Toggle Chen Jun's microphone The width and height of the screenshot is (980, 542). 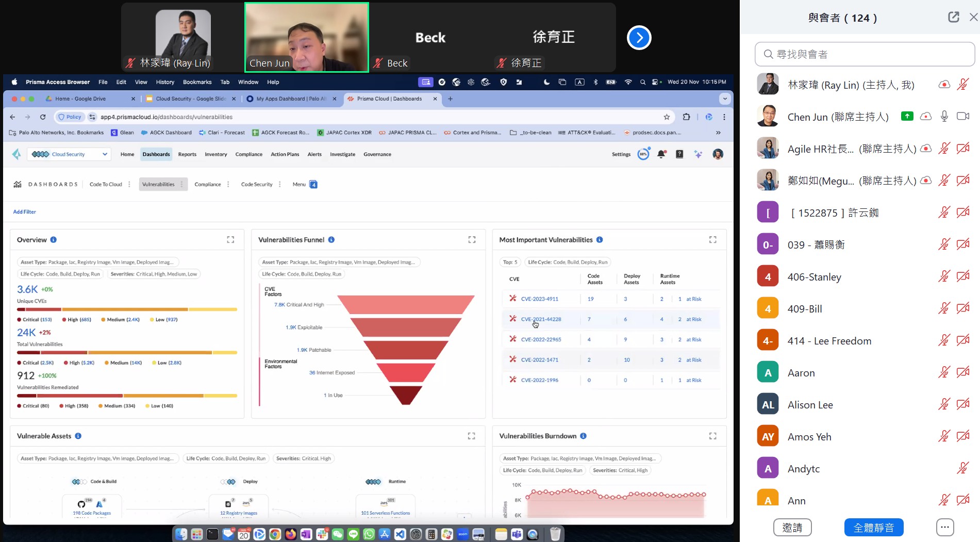(944, 117)
